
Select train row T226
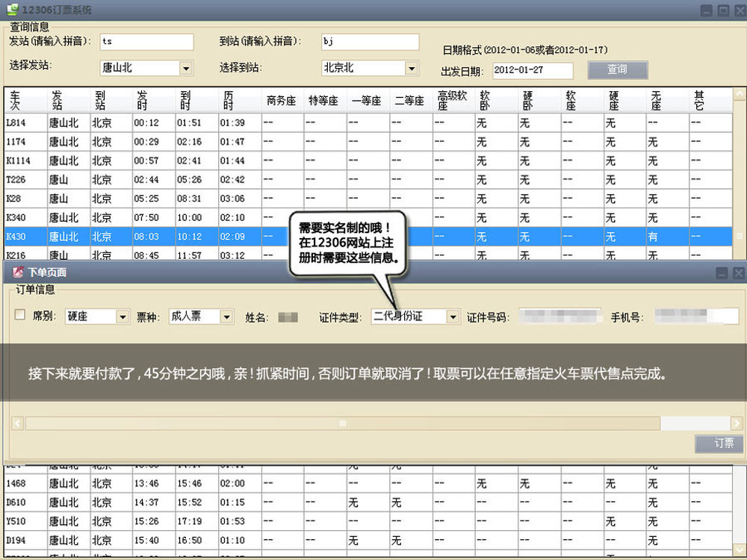[368, 180]
